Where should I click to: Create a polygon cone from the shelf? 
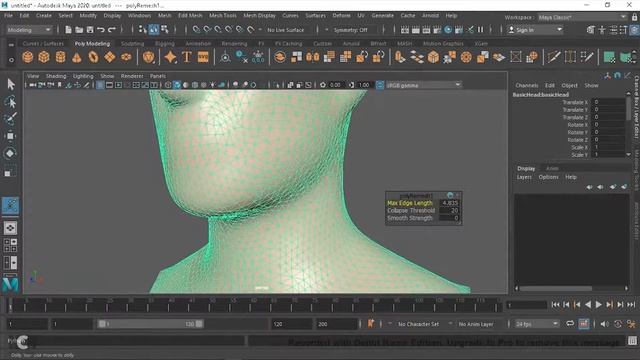(77, 57)
